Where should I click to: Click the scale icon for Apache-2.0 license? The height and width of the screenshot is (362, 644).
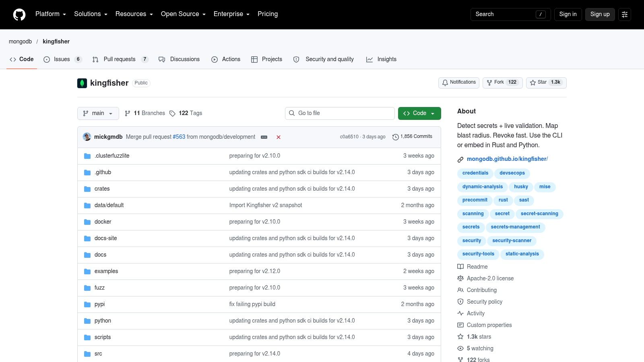[x=460, y=278]
